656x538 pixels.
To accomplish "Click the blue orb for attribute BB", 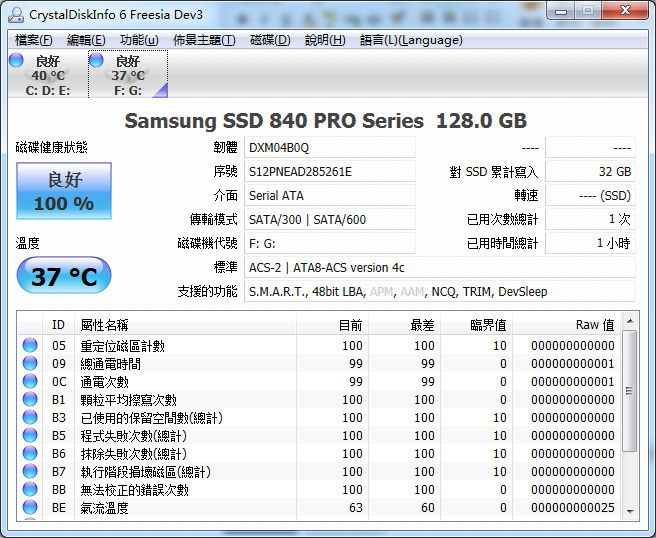I will (x=30, y=489).
